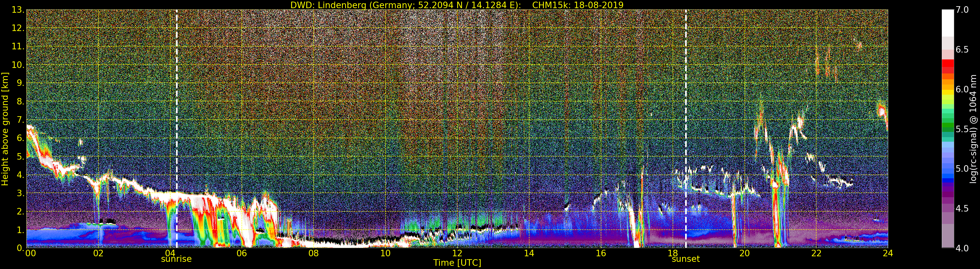Viewport: 980px width, 269px height.
Task: Click time-axis tick label "20"
Action: [744, 253]
